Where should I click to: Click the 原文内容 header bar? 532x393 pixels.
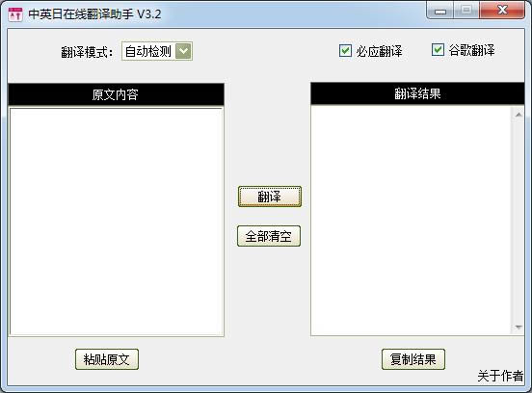pyautogui.click(x=116, y=94)
